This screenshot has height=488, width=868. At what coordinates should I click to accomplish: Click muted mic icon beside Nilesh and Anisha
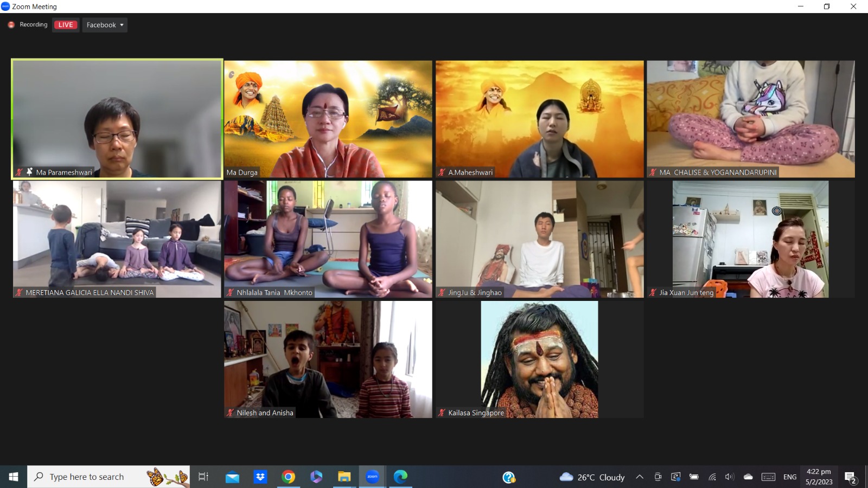tap(230, 413)
